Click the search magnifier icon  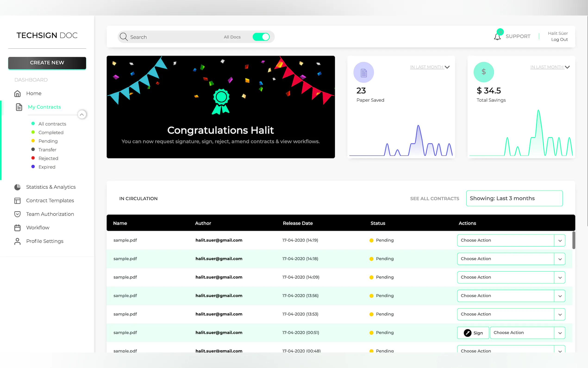[123, 37]
